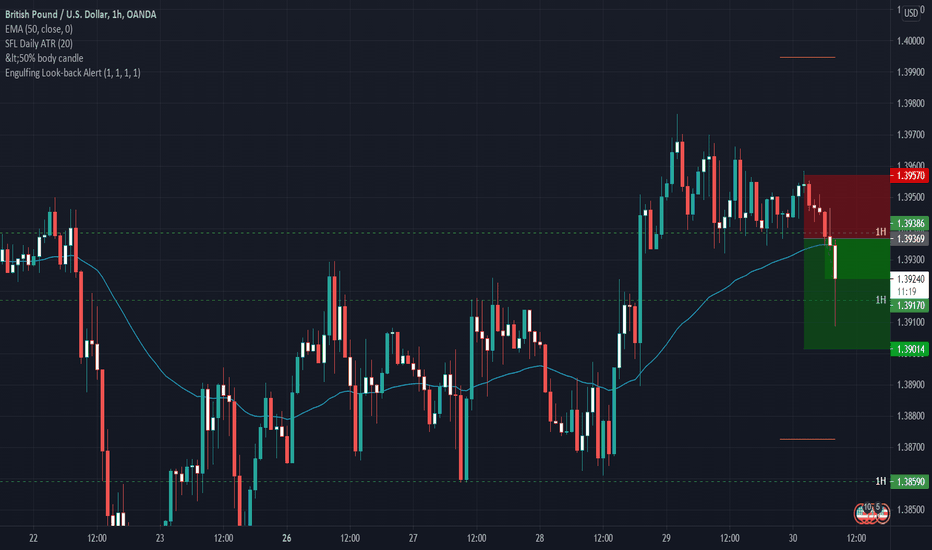Click the green level label 1.38590
Image resolution: width=932 pixels, height=550 pixels.
[909, 482]
